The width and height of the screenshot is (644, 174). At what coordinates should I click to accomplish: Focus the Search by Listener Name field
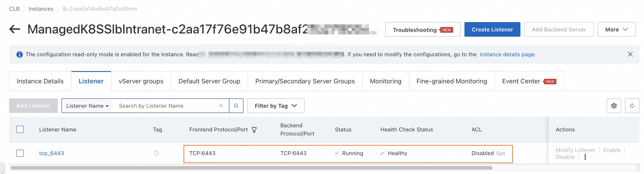165,106
